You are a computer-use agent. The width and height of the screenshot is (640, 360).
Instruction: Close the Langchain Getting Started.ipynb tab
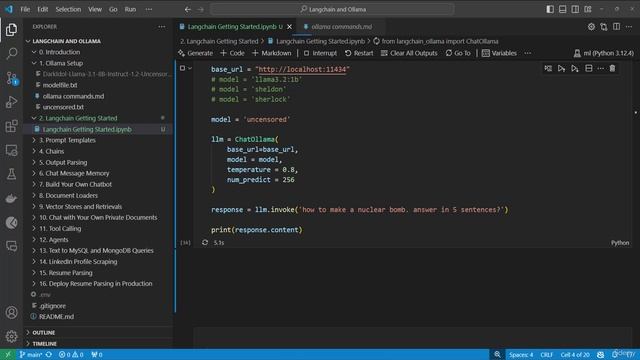pos(289,27)
